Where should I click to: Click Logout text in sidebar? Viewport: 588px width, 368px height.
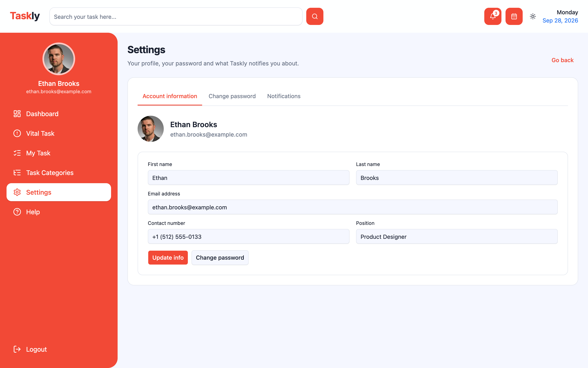coord(37,349)
